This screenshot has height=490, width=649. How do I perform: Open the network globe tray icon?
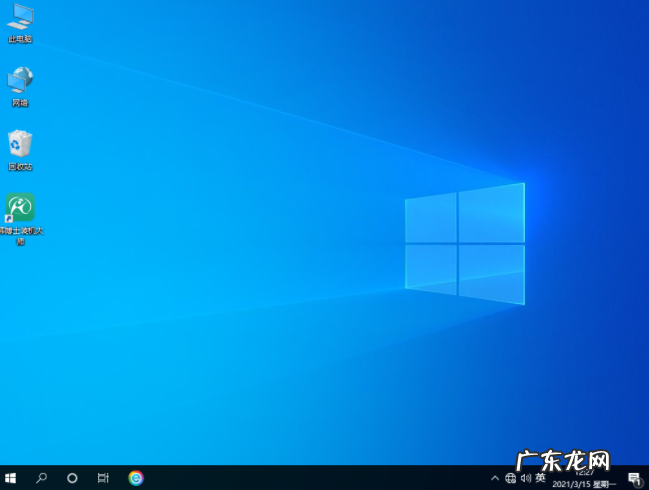(510, 478)
